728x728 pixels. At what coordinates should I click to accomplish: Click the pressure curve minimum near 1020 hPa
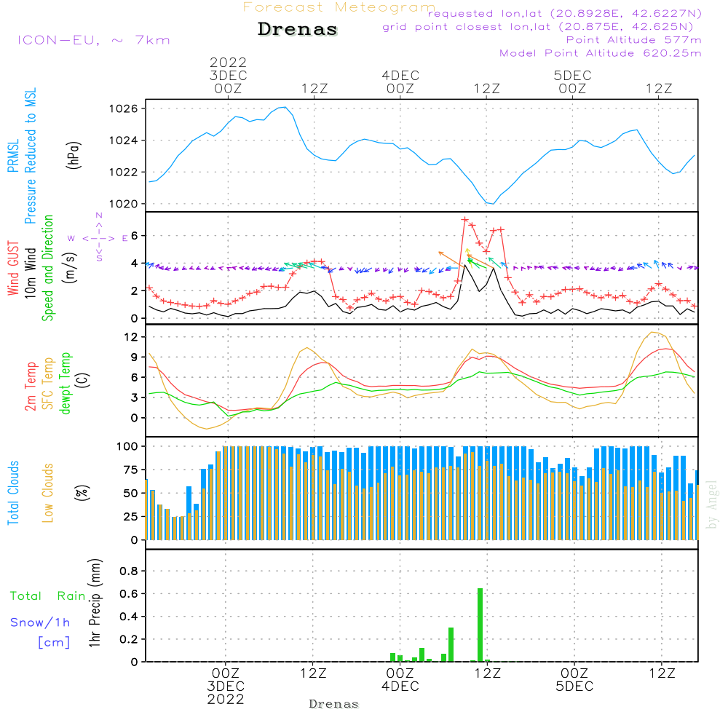point(494,203)
